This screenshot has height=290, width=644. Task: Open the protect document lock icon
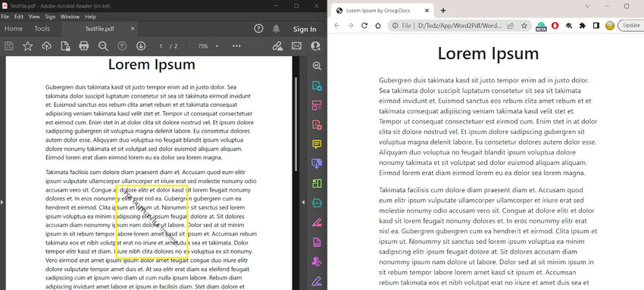[x=65, y=46]
